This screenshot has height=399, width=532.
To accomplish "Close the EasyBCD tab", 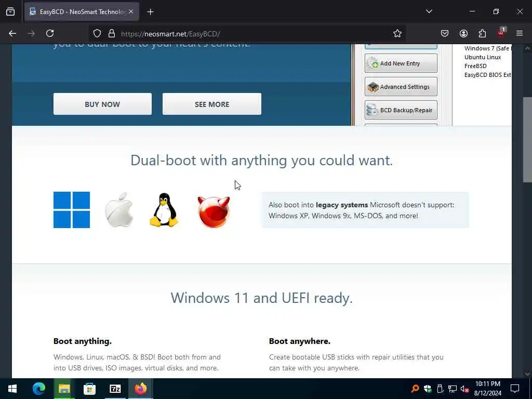I will [x=131, y=11].
